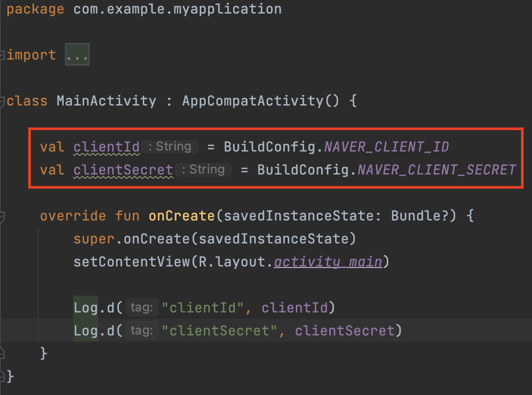Screen dimensions: 532x395
Task: Click the closing brace of onCreate
Action: (x=44, y=353)
